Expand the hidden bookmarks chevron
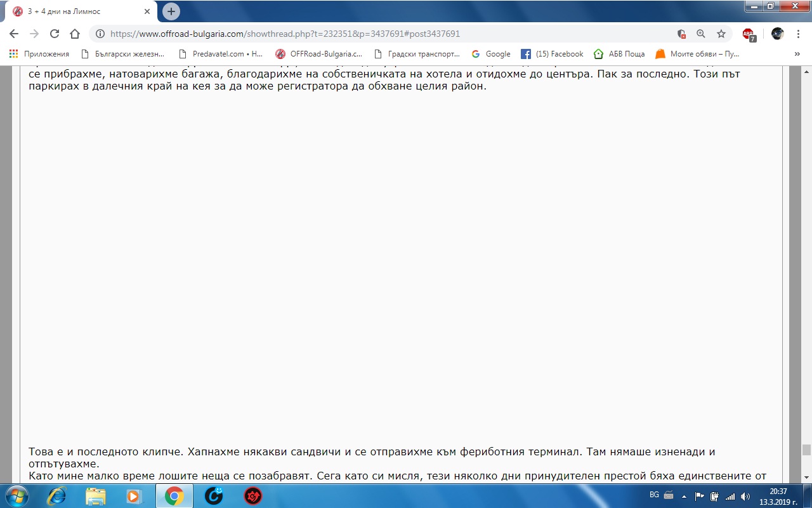This screenshot has height=508, width=812. coord(797,54)
